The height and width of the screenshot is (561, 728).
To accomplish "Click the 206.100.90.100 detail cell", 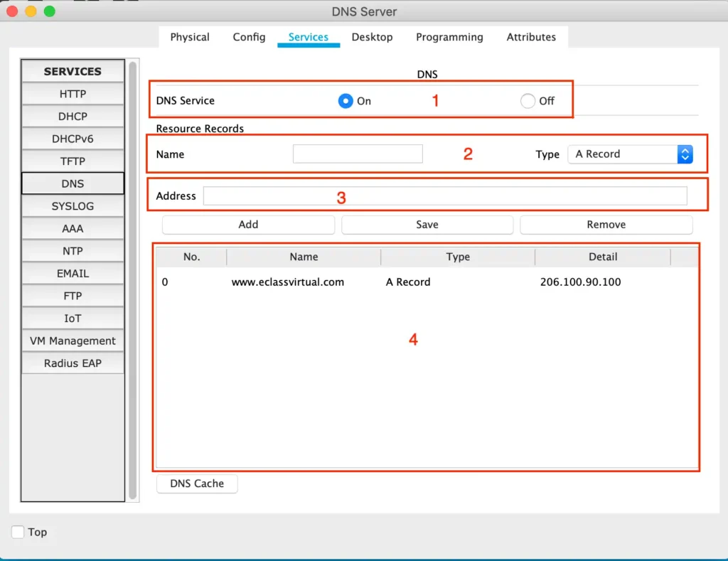I will 580,282.
